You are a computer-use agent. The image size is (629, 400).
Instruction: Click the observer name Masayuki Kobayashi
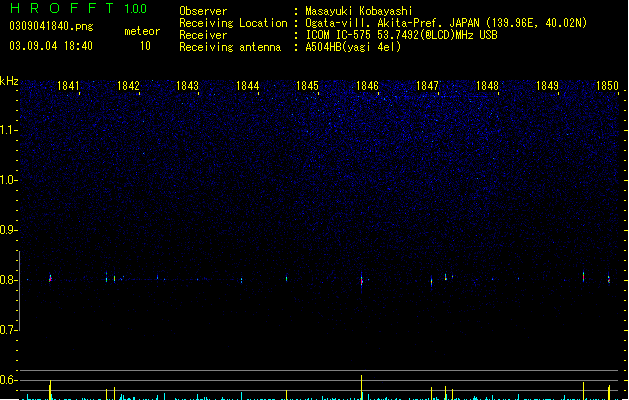359,11
